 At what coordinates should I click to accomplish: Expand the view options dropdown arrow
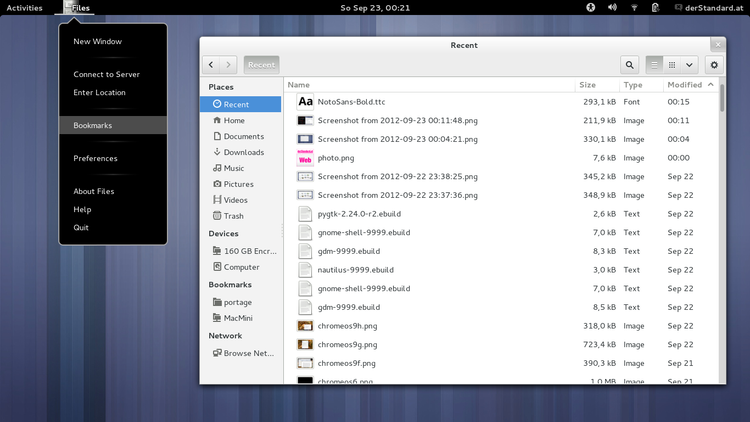point(689,64)
